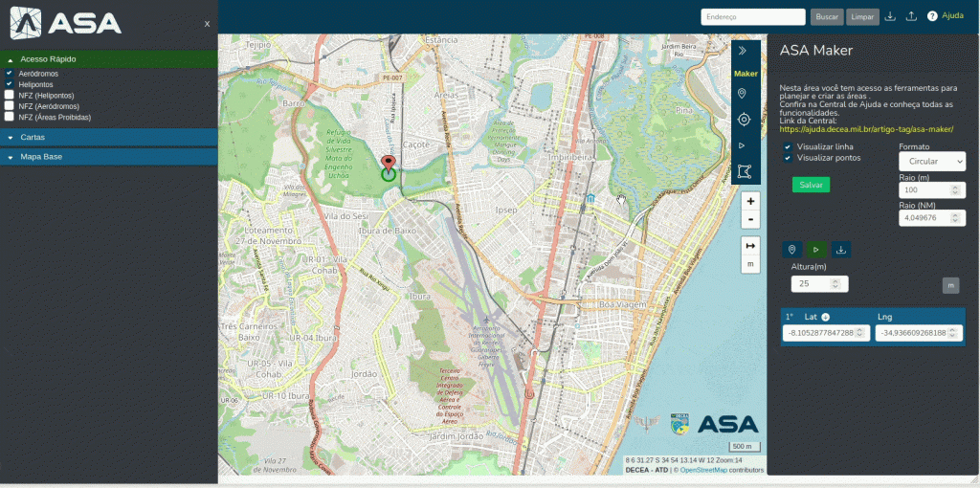Adjust the Lng field stepper arrows
This screenshot has height=488, width=980.
point(953,333)
